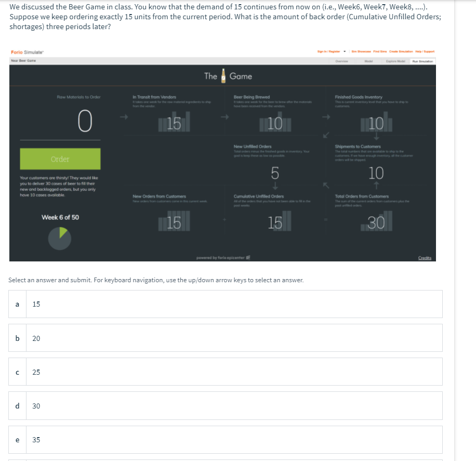Switch to the Overview tab
Viewport: 476px width, 461px height.
341,61
